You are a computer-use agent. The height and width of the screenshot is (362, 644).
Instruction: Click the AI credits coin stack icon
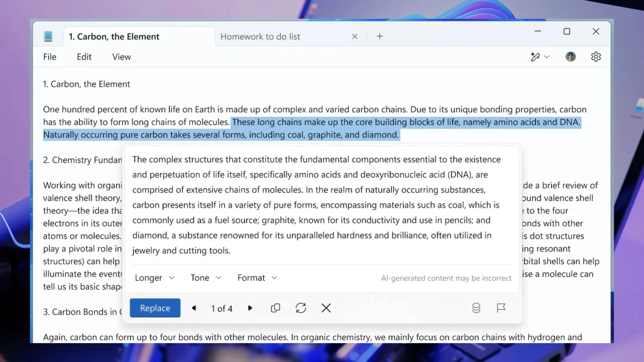476,308
